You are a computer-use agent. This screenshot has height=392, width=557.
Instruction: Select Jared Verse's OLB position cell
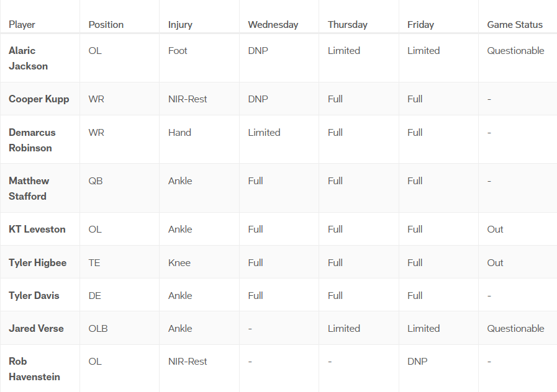point(98,329)
